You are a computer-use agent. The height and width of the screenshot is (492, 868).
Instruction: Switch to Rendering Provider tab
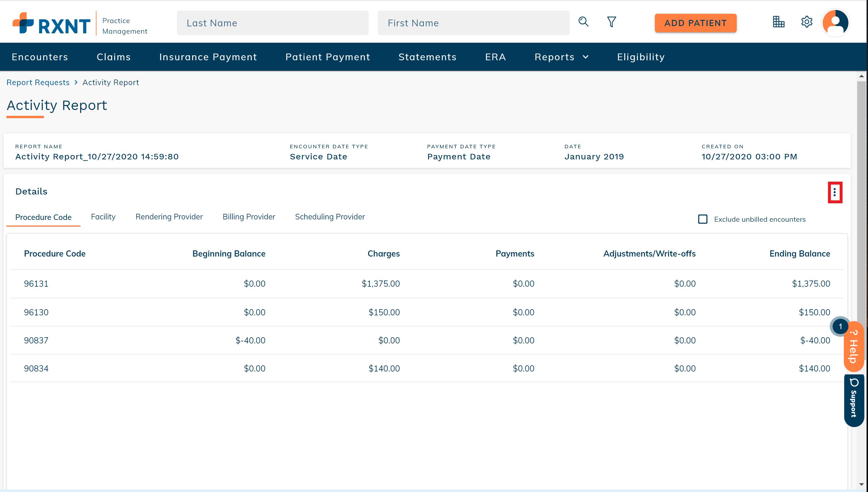tap(169, 216)
